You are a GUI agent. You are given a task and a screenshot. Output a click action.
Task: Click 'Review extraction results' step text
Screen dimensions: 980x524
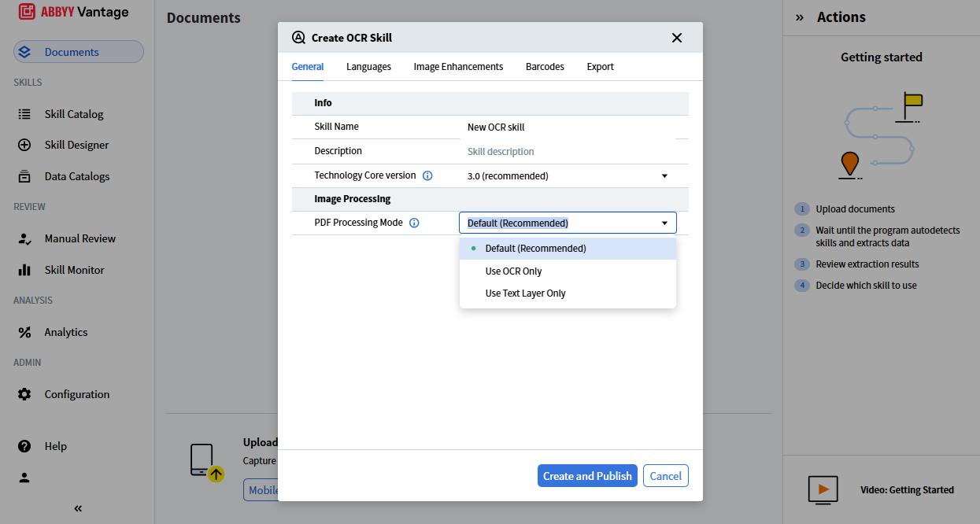click(x=867, y=264)
